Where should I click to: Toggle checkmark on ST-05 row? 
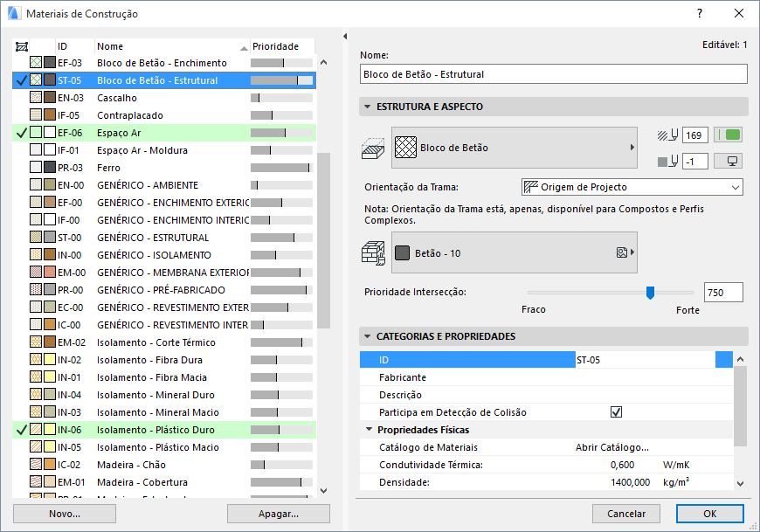(21, 80)
